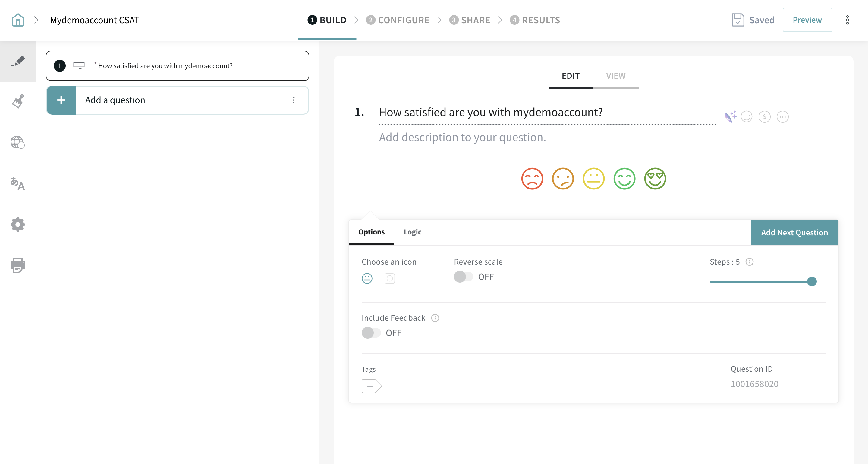868x464 pixels.
Task: Open the gear settings sidebar icon
Action: [17, 224]
